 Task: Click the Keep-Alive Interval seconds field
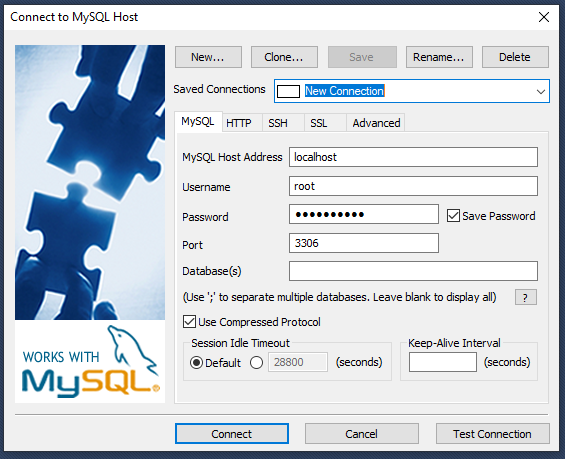point(442,362)
